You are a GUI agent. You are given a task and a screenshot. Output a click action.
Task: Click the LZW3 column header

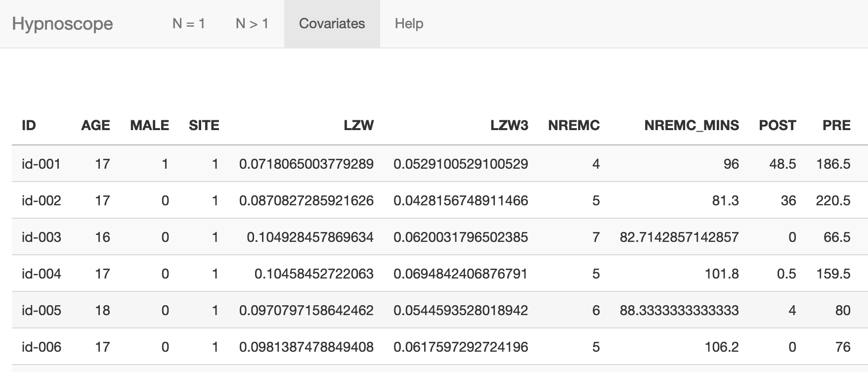click(x=509, y=126)
